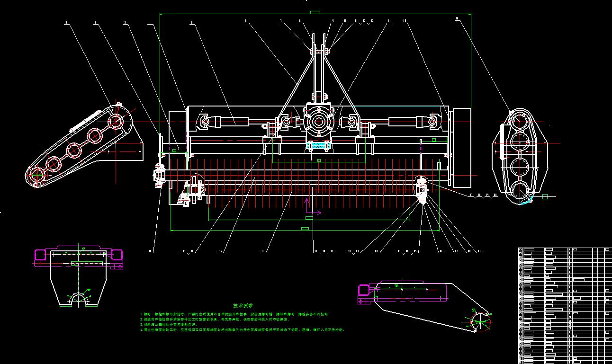Select technical requirements note line 3

(x=170, y=325)
